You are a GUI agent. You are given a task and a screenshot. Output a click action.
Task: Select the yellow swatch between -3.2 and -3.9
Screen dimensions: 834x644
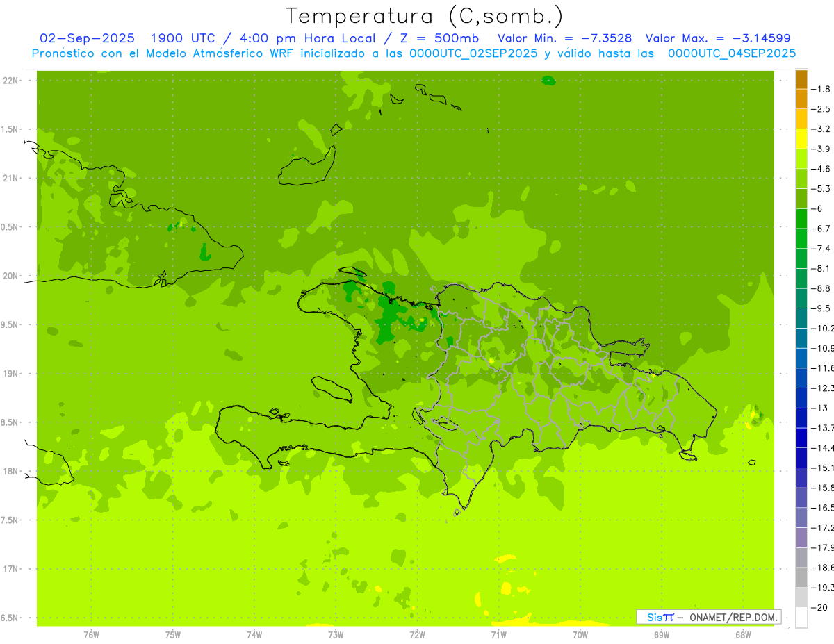(801, 139)
